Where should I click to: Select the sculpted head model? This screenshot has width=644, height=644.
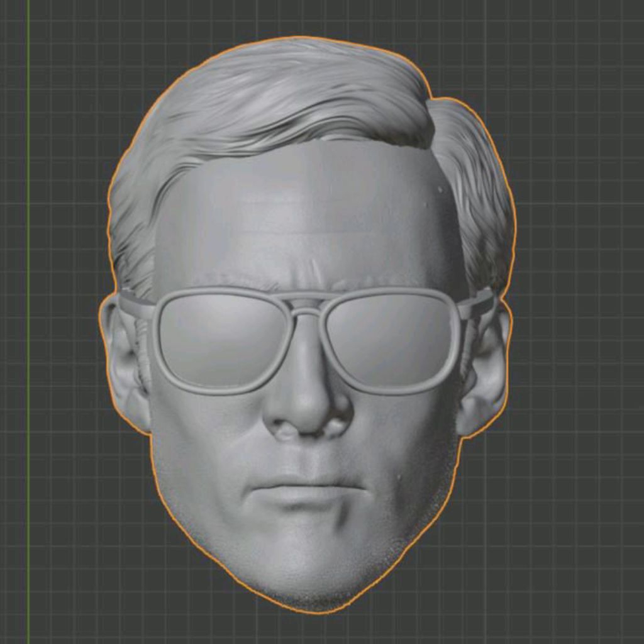306,325
